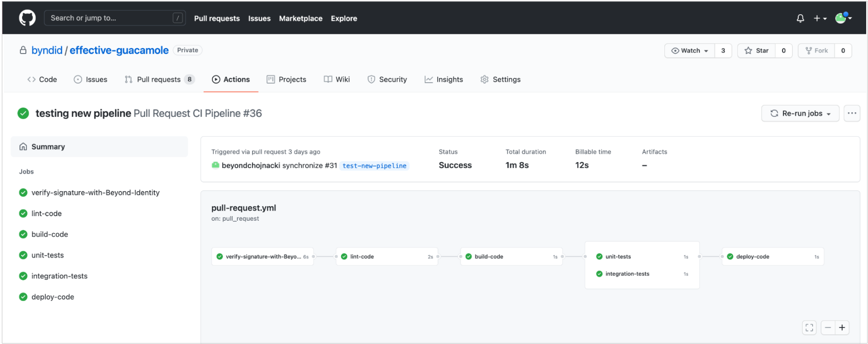Zoom out of the workflow graph

pyautogui.click(x=828, y=327)
